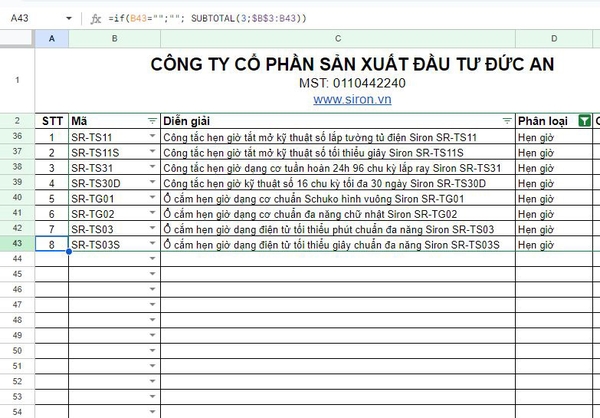Select row header 2
The height and width of the screenshot is (418, 600).
click(x=17, y=121)
